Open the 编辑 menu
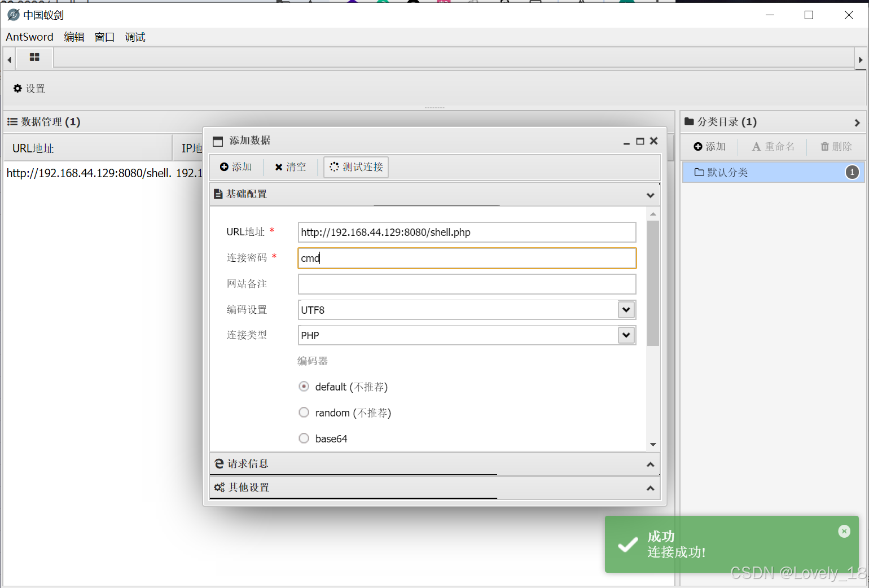This screenshot has width=869, height=588. pos(74,37)
